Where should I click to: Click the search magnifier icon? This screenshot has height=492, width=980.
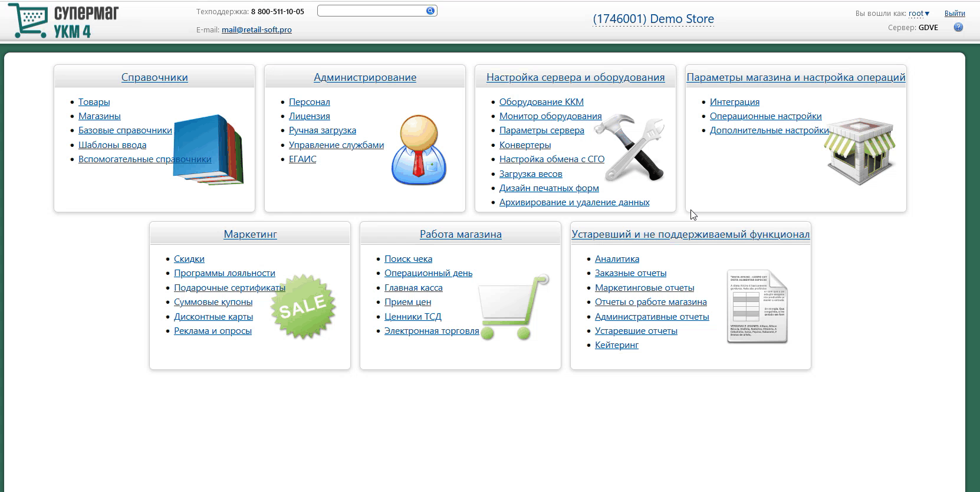click(430, 11)
